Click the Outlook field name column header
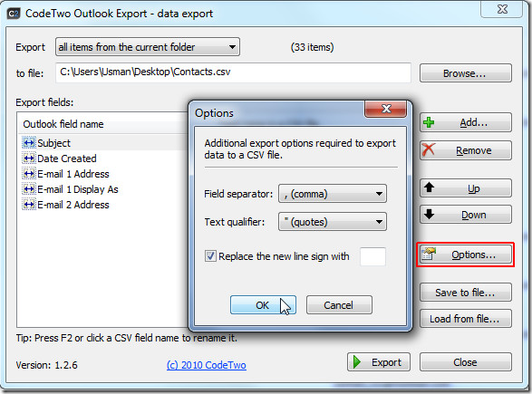The image size is (532, 394). (103, 124)
